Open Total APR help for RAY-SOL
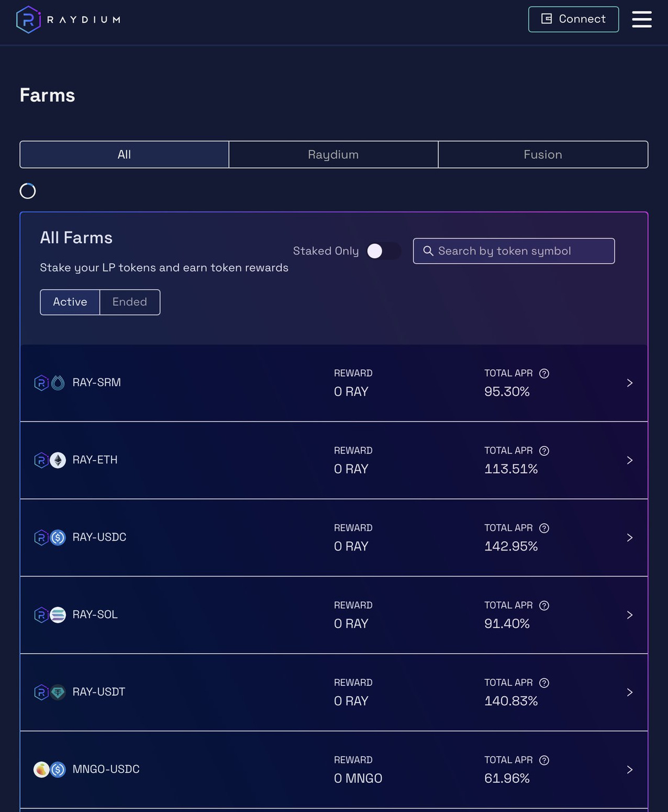The height and width of the screenshot is (812, 668). pos(544,605)
